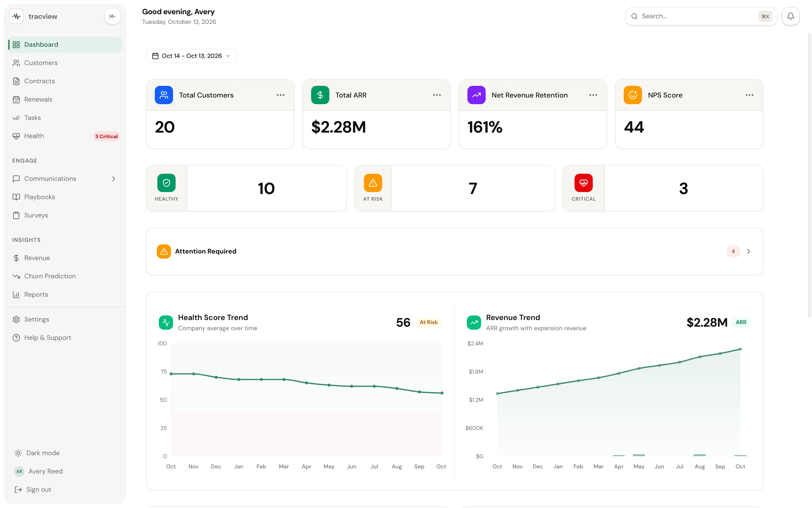Click the $2.28M value in Total ARR card
The image size is (812, 508).
point(339,127)
